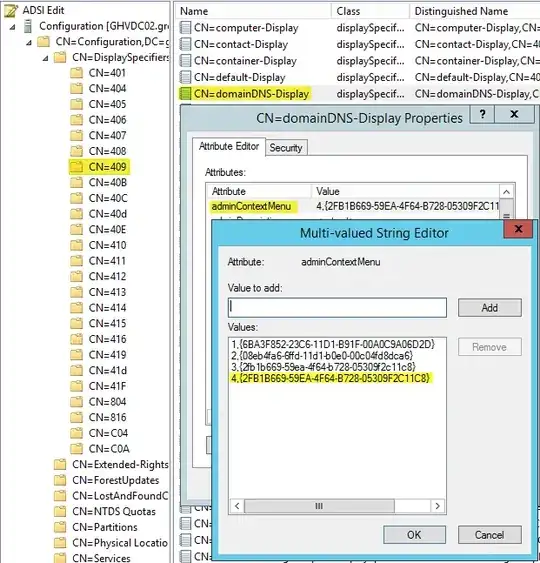The height and width of the screenshot is (563, 540).
Task: Click the CN=ForestUpdates folder icon
Action: (x=60, y=480)
